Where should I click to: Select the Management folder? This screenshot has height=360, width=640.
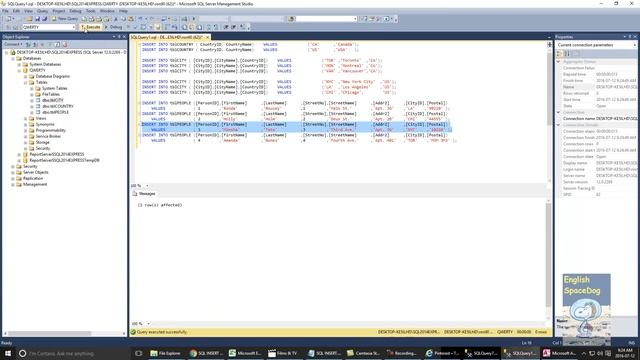point(35,184)
